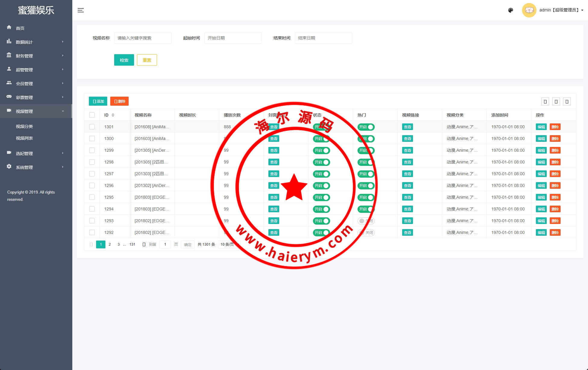Click the sidebar collapse hamburger icon
The height and width of the screenshot is (370, 588).
pyautogui.click(x=81, y=10)
